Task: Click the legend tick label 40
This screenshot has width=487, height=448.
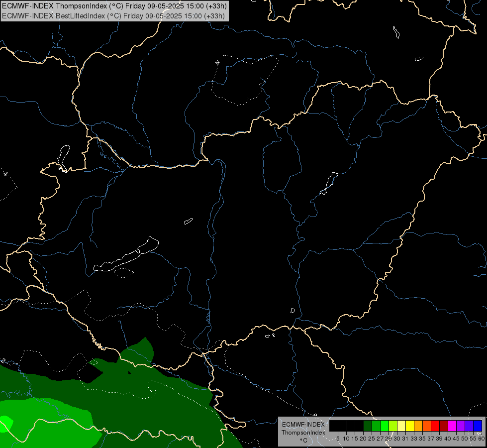Action: coord(448,439)
